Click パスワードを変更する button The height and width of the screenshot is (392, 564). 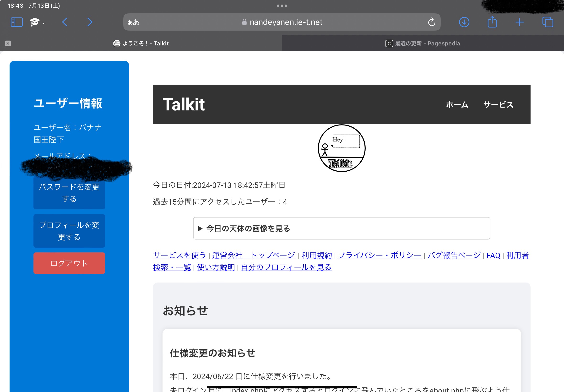pos(69,193)
